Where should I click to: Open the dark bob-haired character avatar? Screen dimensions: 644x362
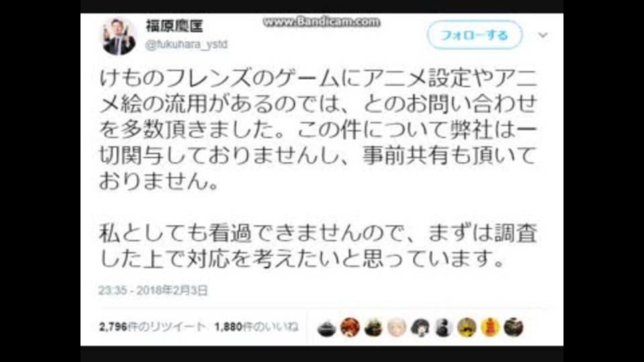click(x=420, y=328)
